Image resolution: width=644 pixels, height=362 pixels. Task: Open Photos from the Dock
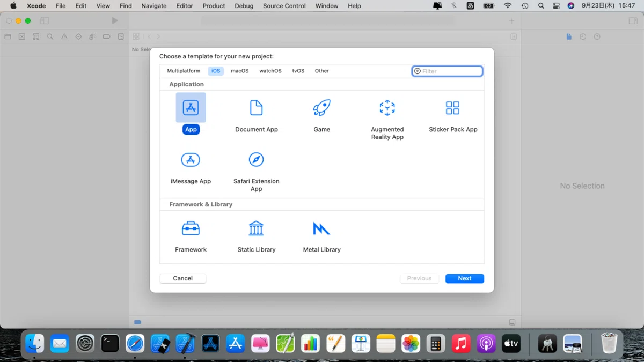pos(411,343)
